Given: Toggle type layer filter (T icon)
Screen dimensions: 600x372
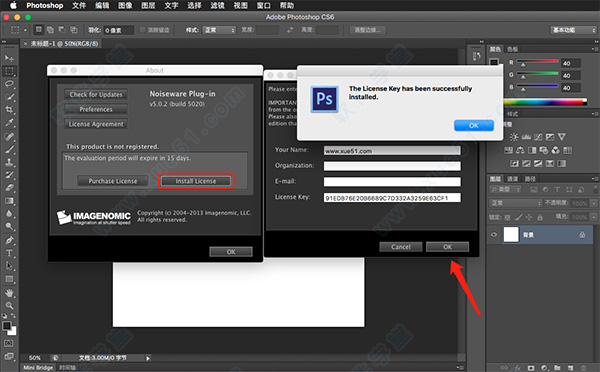Looking at the screenshot, I should coord(557,189).
